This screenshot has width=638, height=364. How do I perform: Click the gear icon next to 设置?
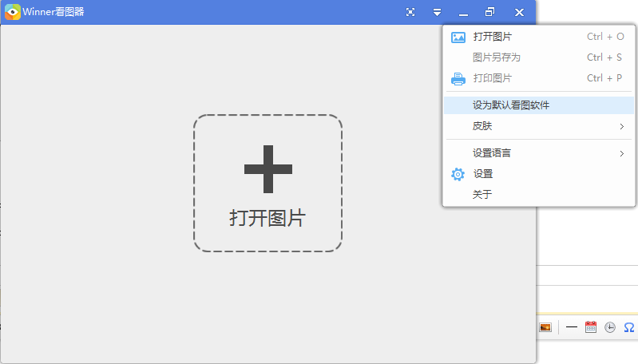pos(458,174)
